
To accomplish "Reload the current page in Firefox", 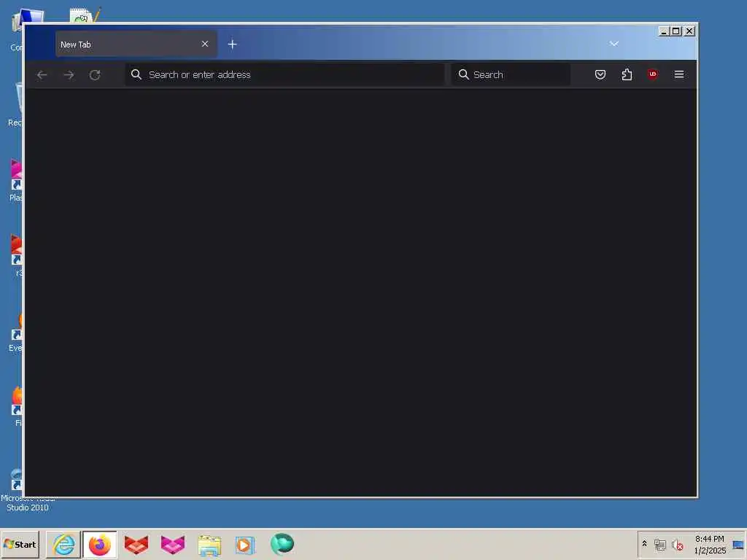I will 95,75.
